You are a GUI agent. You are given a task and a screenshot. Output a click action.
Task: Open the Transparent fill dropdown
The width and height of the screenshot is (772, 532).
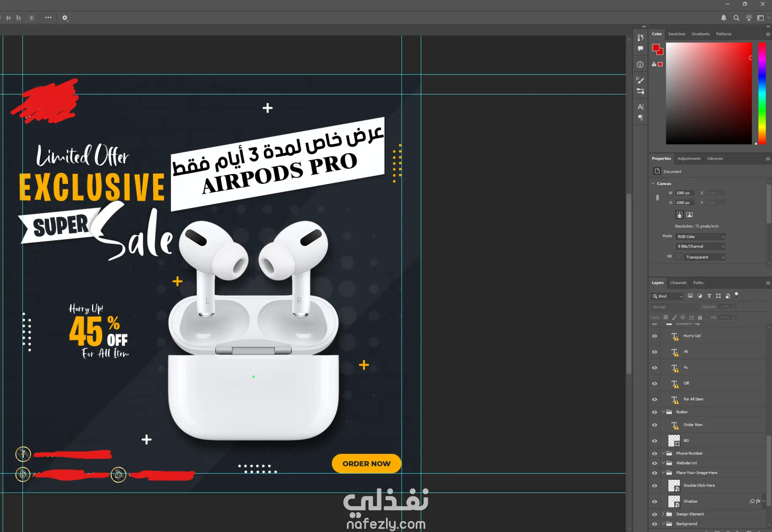coord(704,257)
